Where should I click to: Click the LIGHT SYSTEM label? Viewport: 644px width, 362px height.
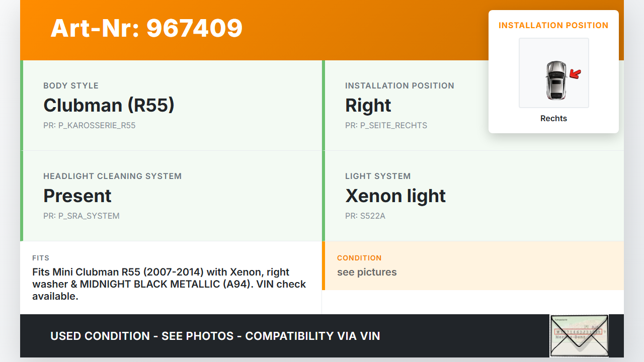click(x=378, y=176)
